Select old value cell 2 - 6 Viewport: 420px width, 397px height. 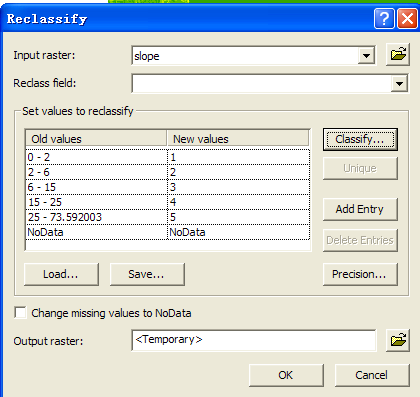click(97, 172)
